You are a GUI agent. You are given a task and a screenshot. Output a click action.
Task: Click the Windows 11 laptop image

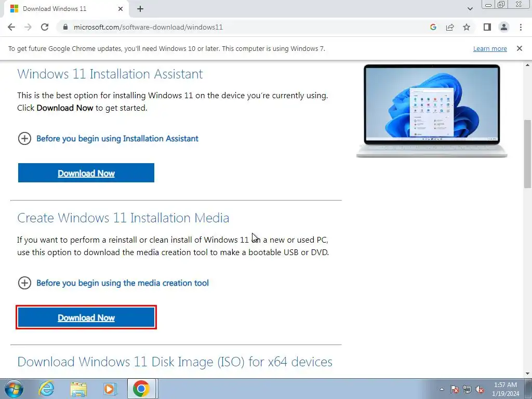click(432, 111)
